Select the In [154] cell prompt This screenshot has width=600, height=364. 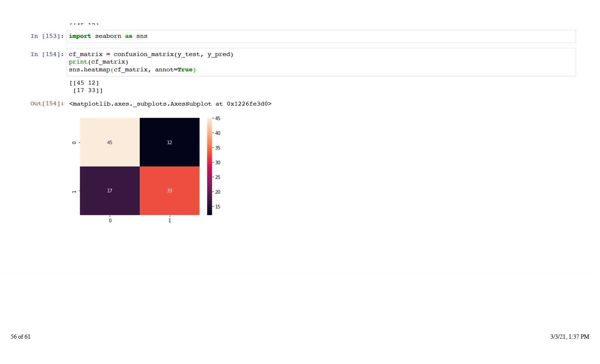pyautogui.click(x=47, y=54)
